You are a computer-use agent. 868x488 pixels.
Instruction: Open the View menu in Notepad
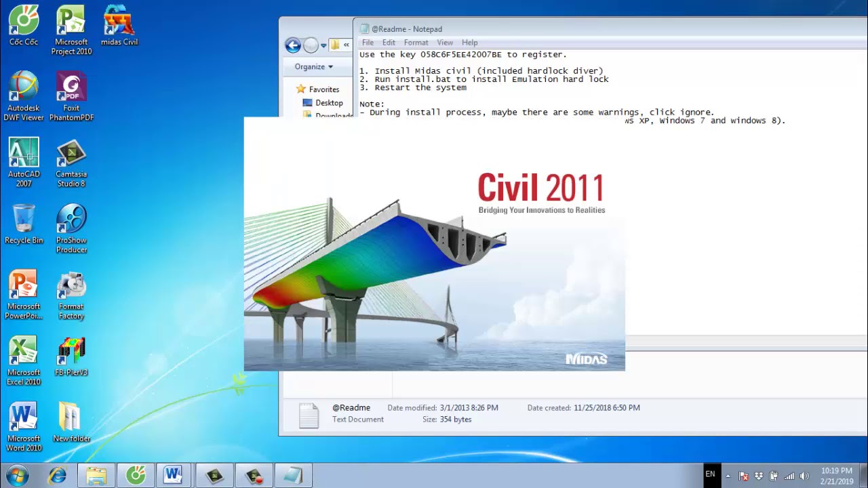(445, 42)
